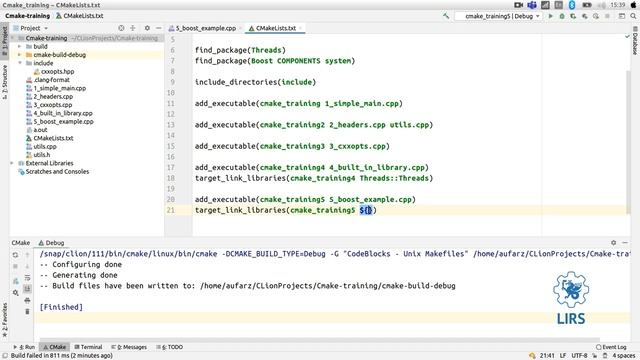
Task: Clear CMake output with the trash icon
Action: tap(27, 311)
